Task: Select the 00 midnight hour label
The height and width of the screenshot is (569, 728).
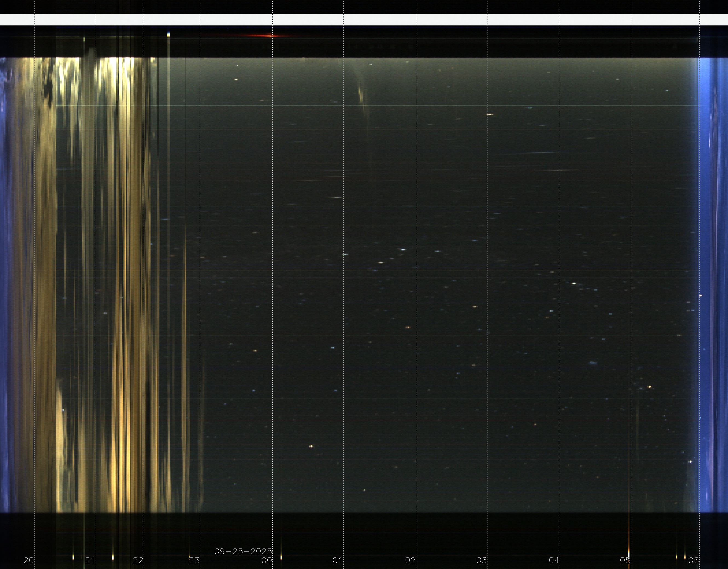Action: (267, 560)
